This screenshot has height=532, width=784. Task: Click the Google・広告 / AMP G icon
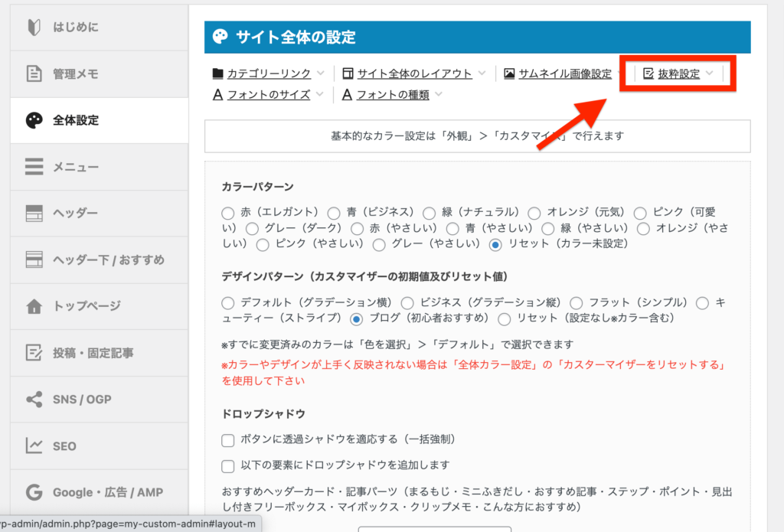pos(34,492)
